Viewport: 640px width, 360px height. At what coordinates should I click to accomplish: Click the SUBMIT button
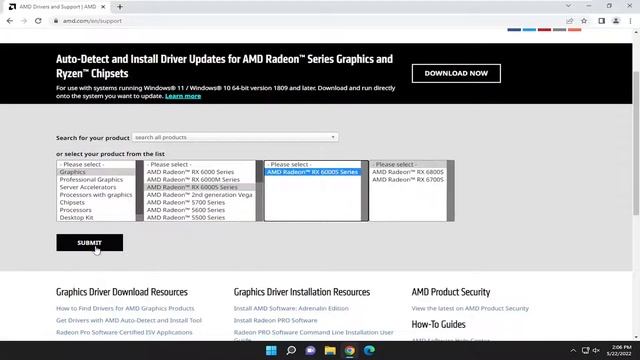(89, 242)
